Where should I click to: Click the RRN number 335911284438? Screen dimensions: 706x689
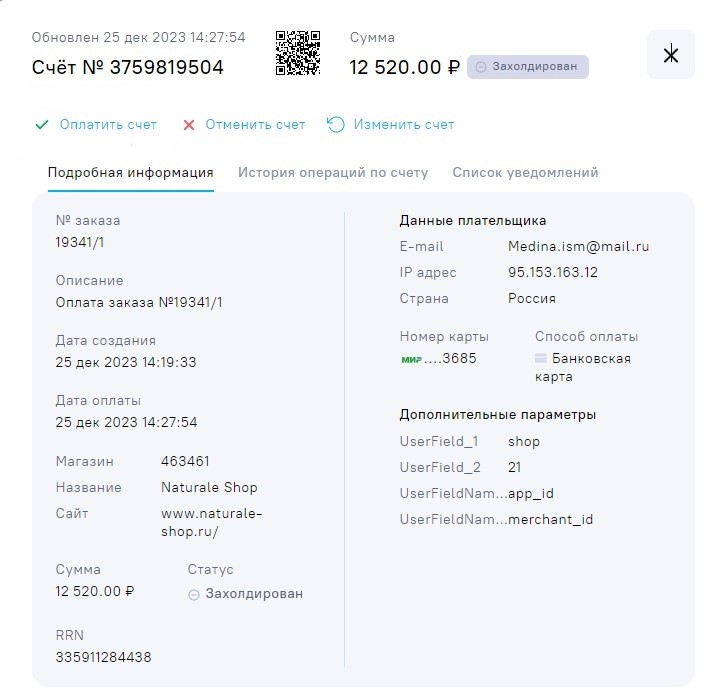(103, 657)
